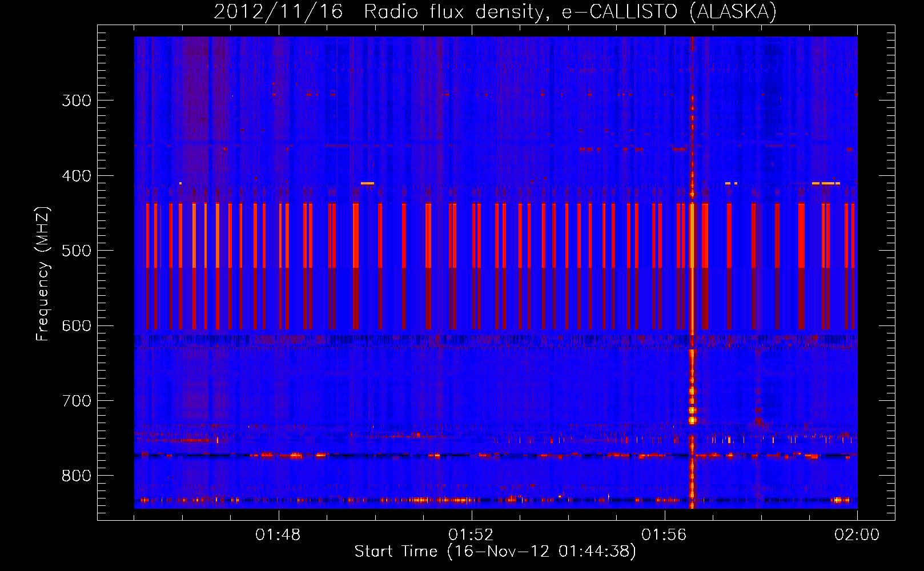Click the orange dash at 410 MHz near 01:50
This screenshot has height=571, width=924.
pos(367,183)
